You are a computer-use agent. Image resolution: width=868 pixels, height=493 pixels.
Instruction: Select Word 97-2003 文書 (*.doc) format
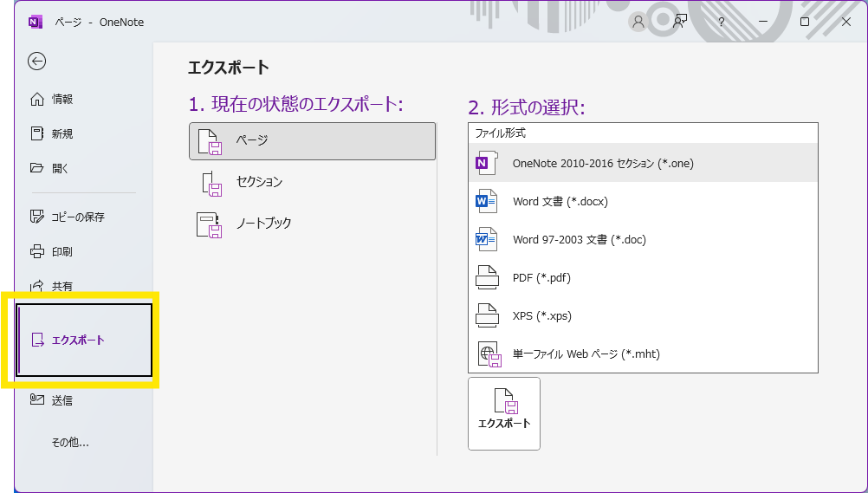click(x=643, y=239)
